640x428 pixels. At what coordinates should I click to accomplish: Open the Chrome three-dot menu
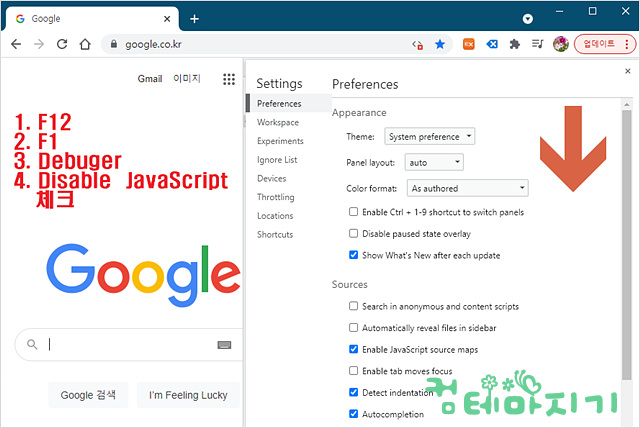click(627, 44)
